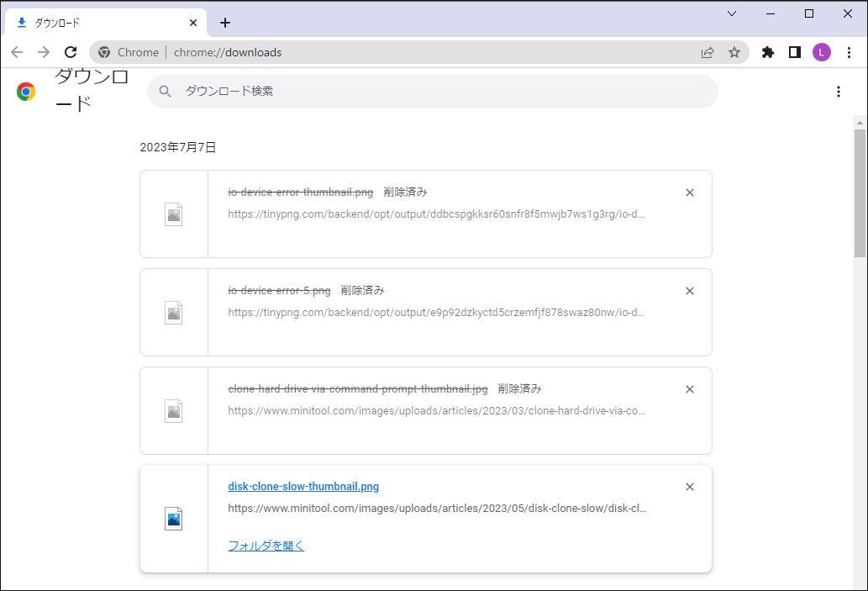868x591 pixels.
Task: Focus the ダウンロード検索 search field
Action: (x=433, y=92)
